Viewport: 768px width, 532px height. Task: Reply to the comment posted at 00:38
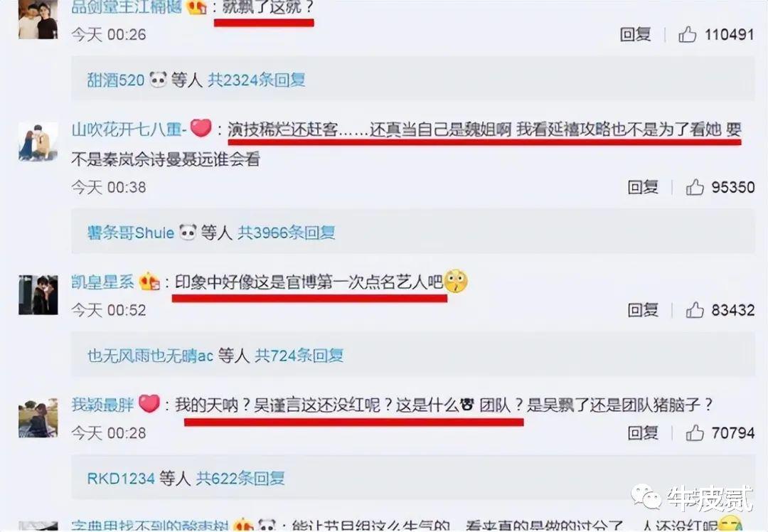coord(643,187)
